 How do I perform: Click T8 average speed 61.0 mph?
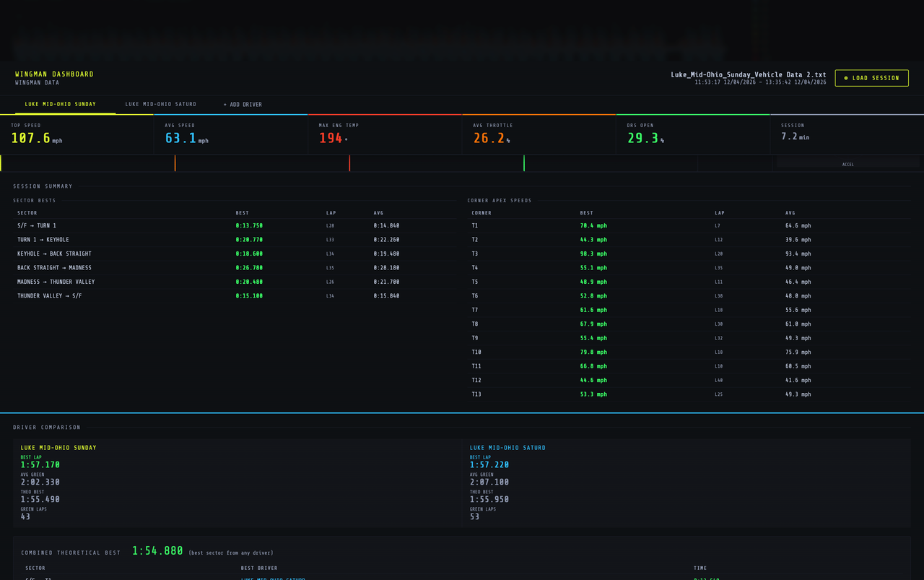tap(798, 324)
